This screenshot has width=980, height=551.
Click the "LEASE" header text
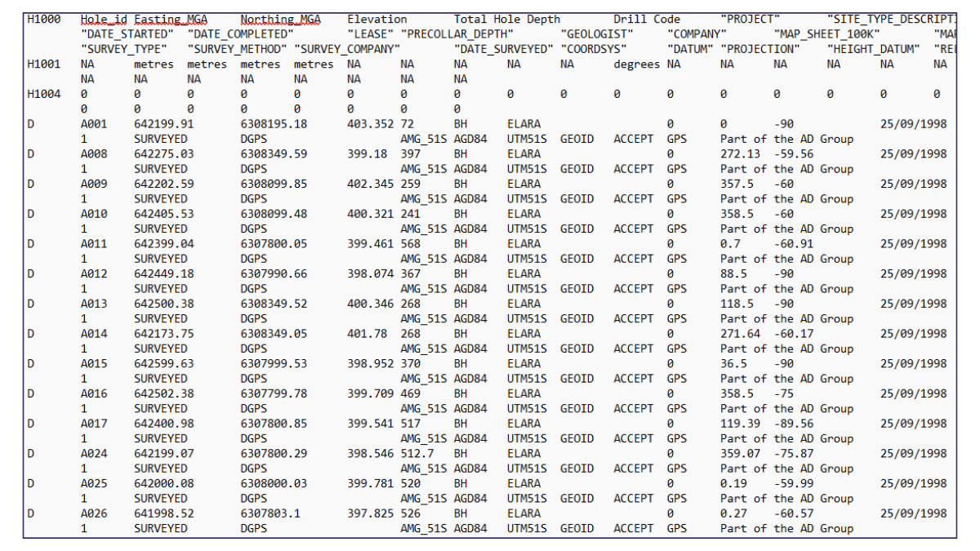[x=371, y=34]
